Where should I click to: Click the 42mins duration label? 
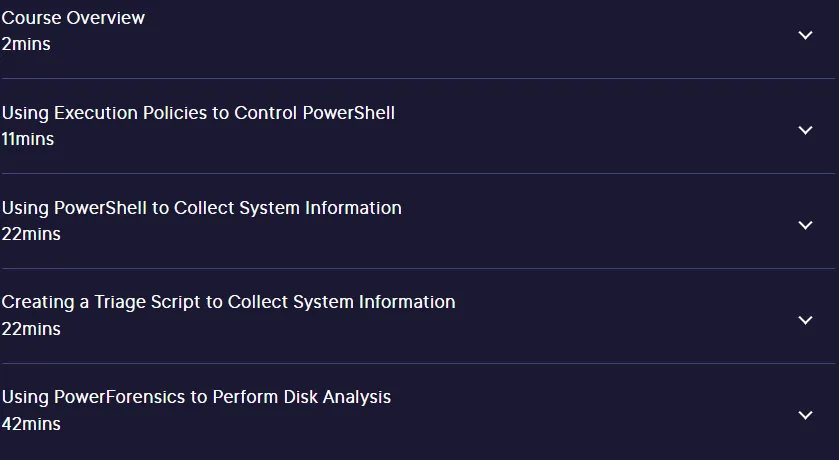point(31,424)
